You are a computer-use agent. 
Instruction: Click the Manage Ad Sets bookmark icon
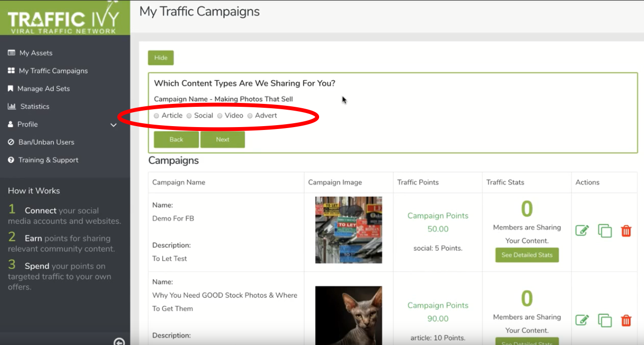tap(11, 88)
